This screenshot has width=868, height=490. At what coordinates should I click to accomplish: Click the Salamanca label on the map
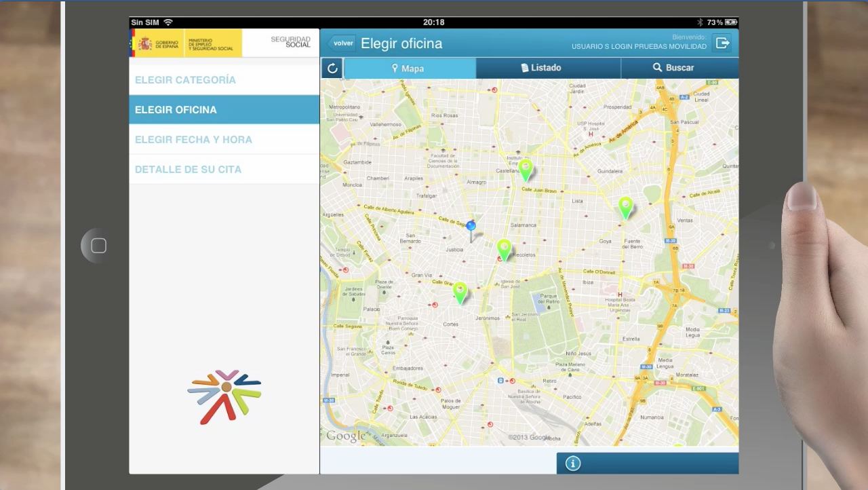pyautogui.click(x=524, y=225)
